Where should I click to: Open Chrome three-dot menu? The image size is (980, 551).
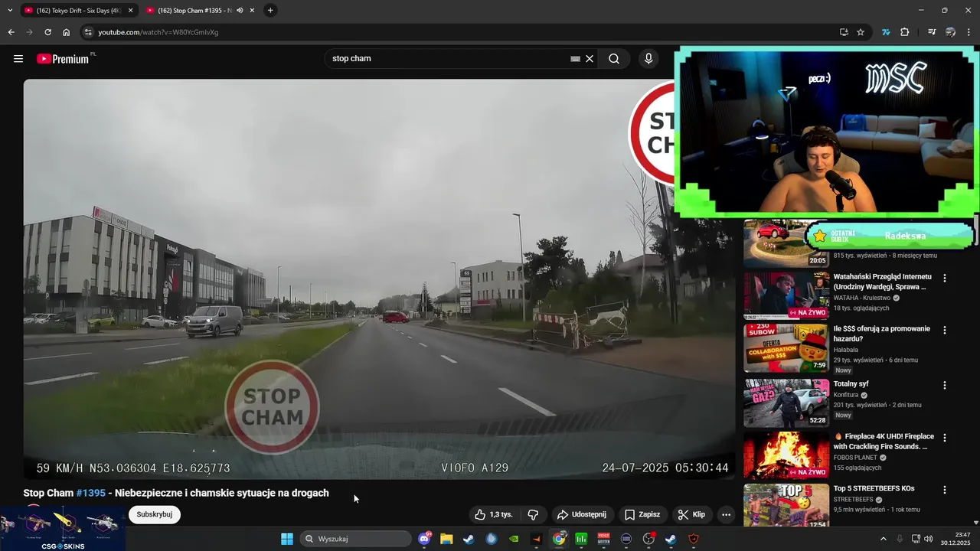(969, 32)
